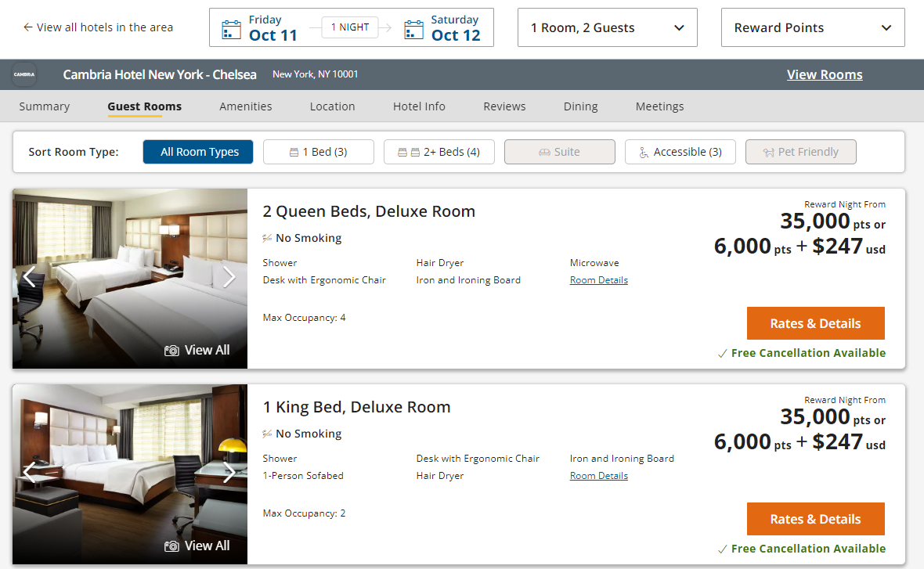
Task: Click the no-smoking icon for the Queen Deluxe room
Action: 267,237
